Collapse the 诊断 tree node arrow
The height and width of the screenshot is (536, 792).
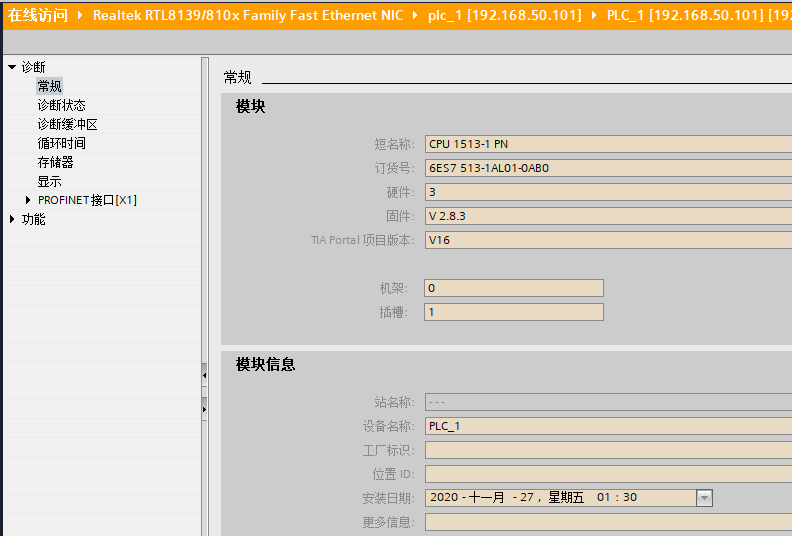[12, 67]
